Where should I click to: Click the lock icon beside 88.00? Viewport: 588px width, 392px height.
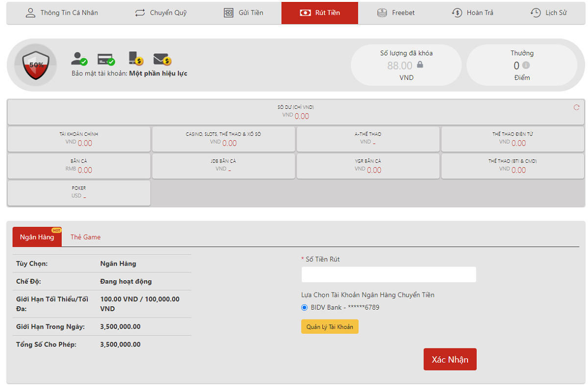click(x=420, y=65)
